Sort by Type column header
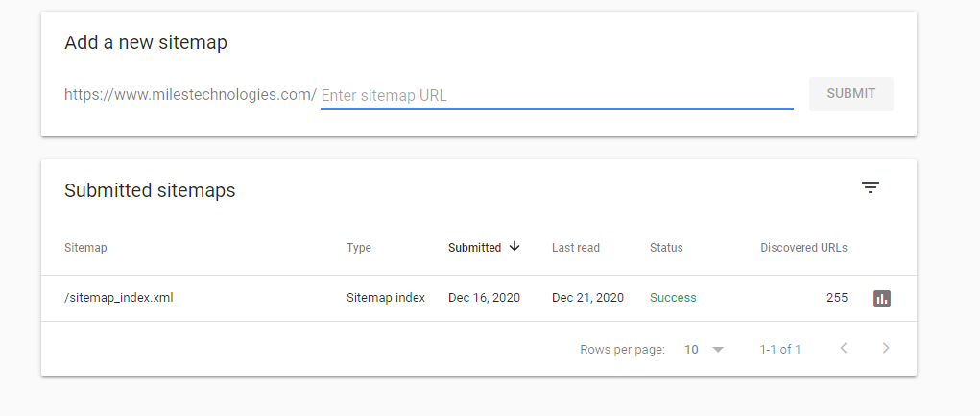The height and width of the screenshot is (416, 980). (x=359, y=248)
